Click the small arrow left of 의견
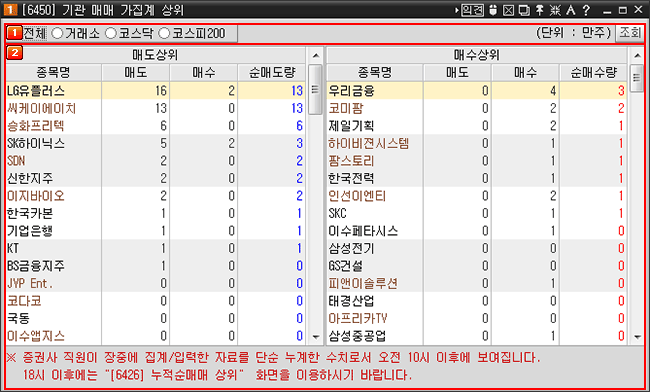The height and width of the screenshot is (392, 650). tap(457, 10)
